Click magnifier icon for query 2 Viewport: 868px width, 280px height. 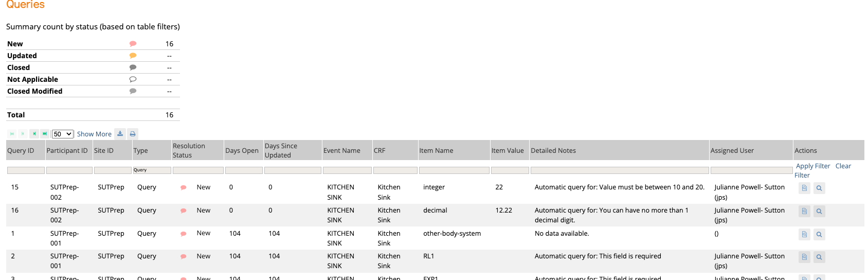pyautogui.click(x=819, y=257)
